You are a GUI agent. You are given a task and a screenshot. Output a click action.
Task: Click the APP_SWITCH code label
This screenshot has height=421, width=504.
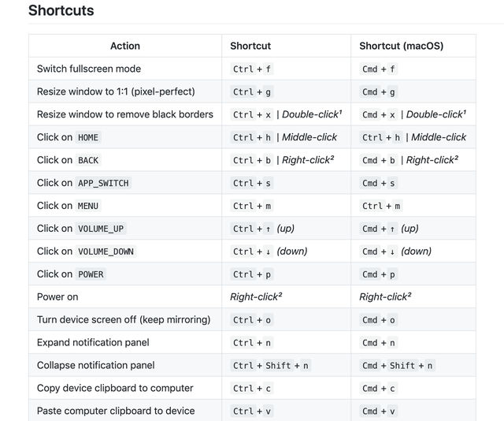pos(103,183)
